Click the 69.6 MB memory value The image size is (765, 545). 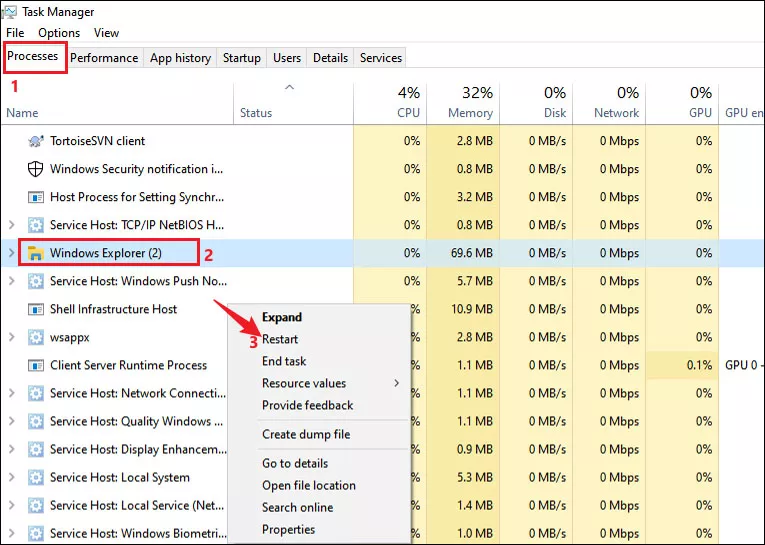(x=471, y=253)
